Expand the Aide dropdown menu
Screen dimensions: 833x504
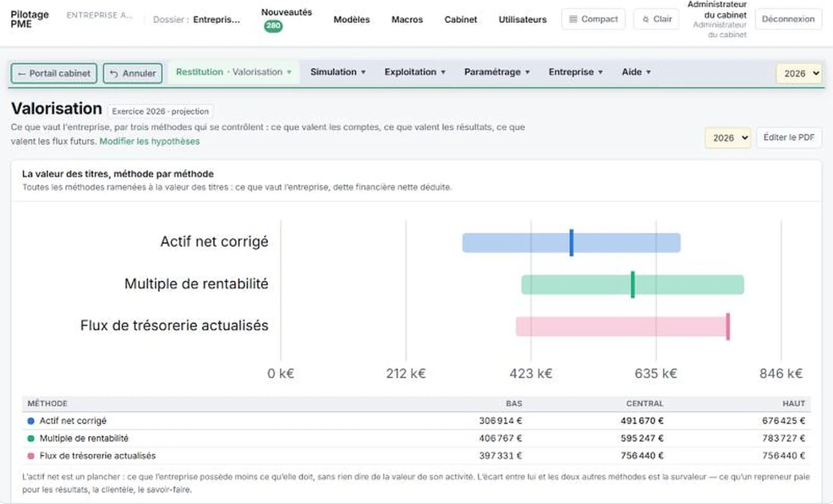point(636,72)
